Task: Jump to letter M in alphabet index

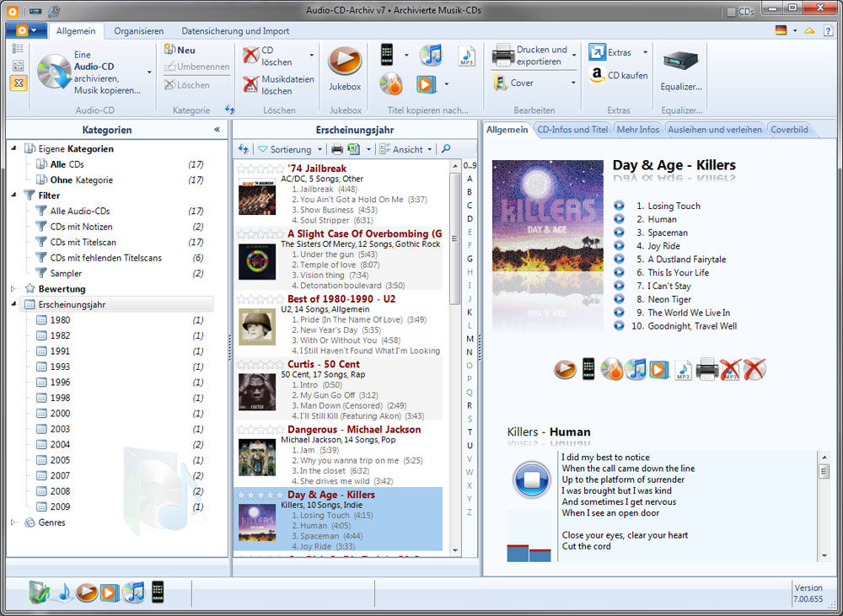Action: (470, 339)
